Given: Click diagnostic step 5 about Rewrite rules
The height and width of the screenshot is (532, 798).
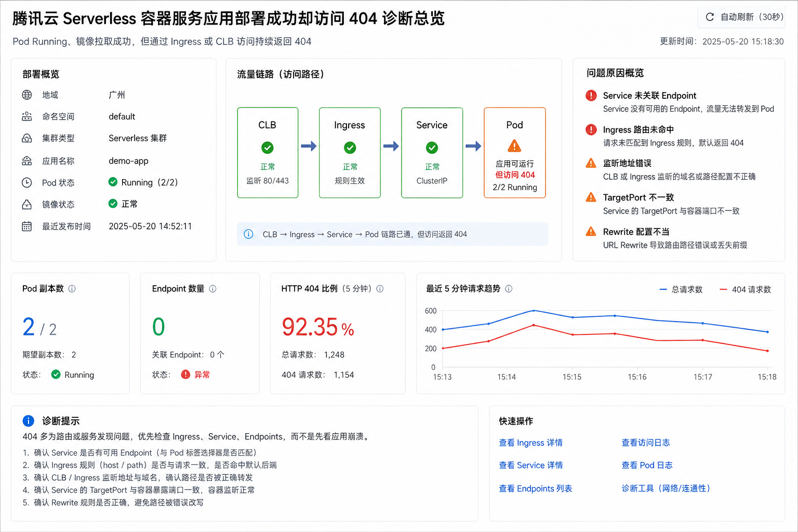Looking at the screenshot, I should [113, 502].
